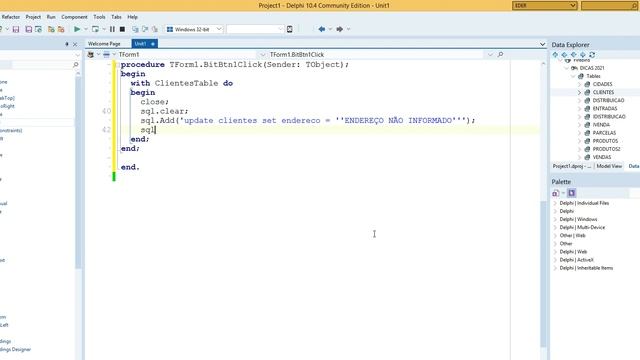Open the TForm1.BitBtn1Click method dropdown
The width and height of the screenshot is (640, 360).
point(490,54)
